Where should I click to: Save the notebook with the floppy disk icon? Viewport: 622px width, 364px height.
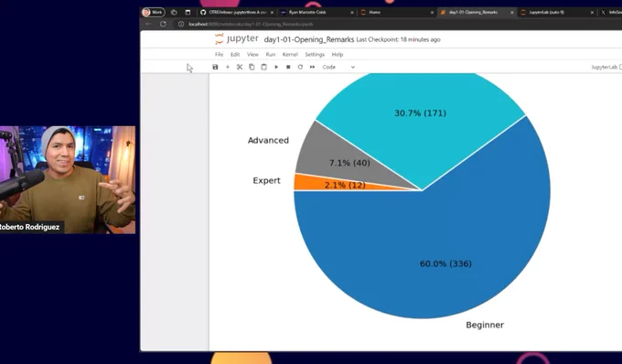pyautogui.click(x=215, y=67)
